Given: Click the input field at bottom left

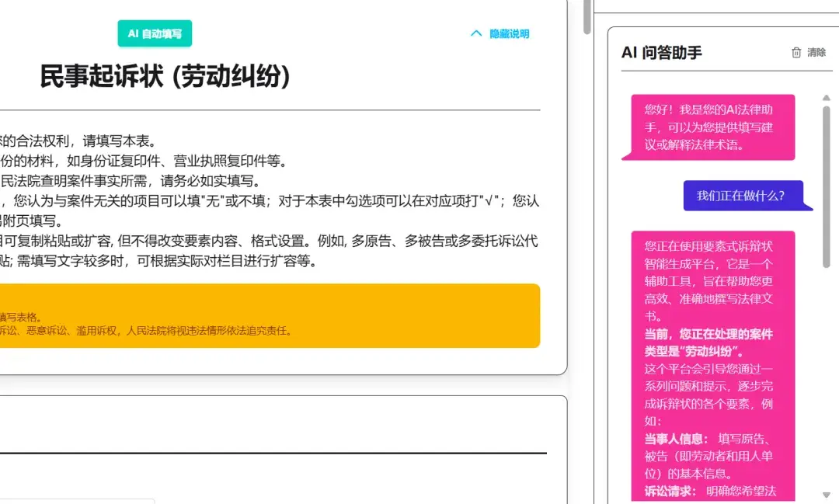Looking at the screenshot, I should coord(78,501).
